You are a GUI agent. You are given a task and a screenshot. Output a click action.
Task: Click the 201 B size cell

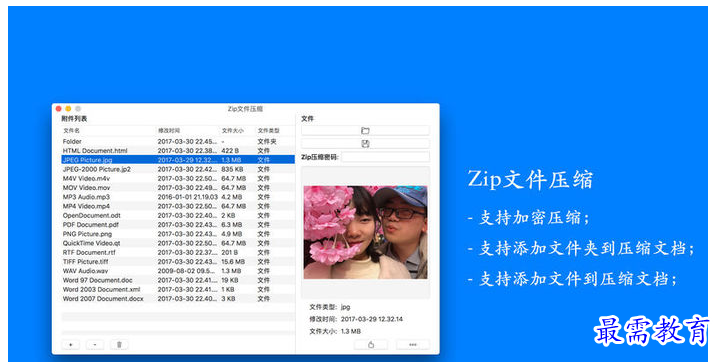(230, 253)
